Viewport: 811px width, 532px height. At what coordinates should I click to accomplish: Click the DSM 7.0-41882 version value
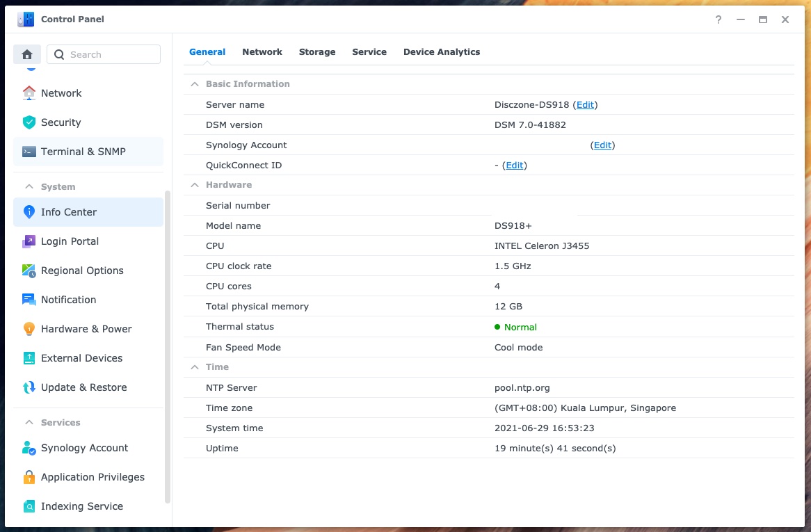point(530,124)
